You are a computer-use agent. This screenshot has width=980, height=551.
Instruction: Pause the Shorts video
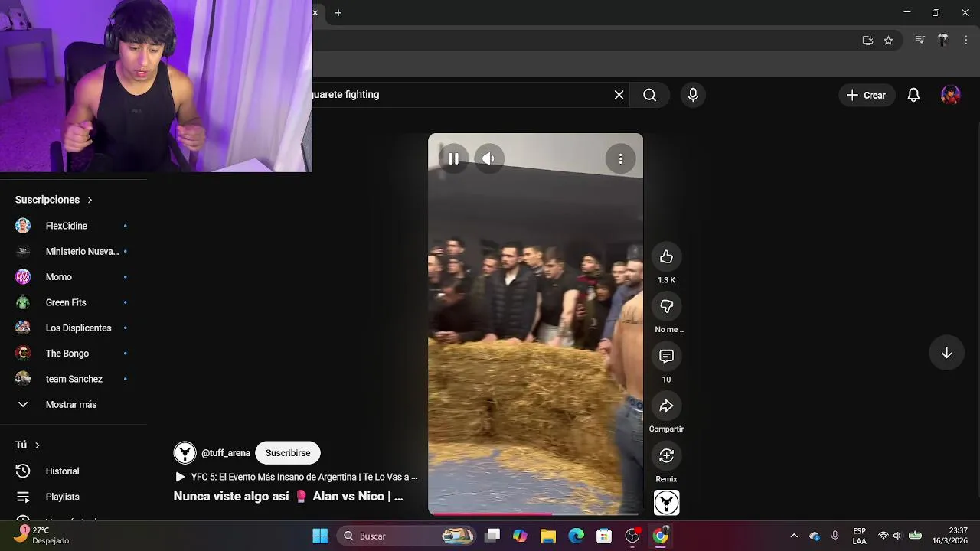[453, 158]
